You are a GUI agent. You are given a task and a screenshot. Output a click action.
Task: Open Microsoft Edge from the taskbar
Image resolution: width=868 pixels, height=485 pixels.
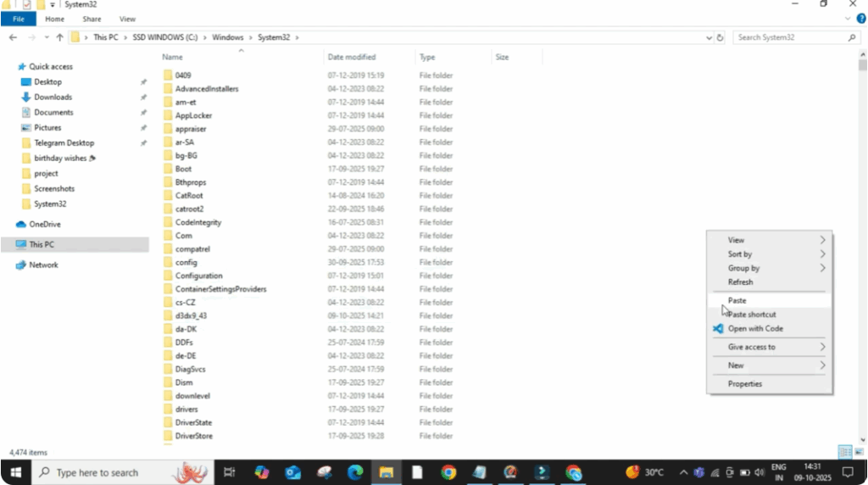click(x=354, y=472)
